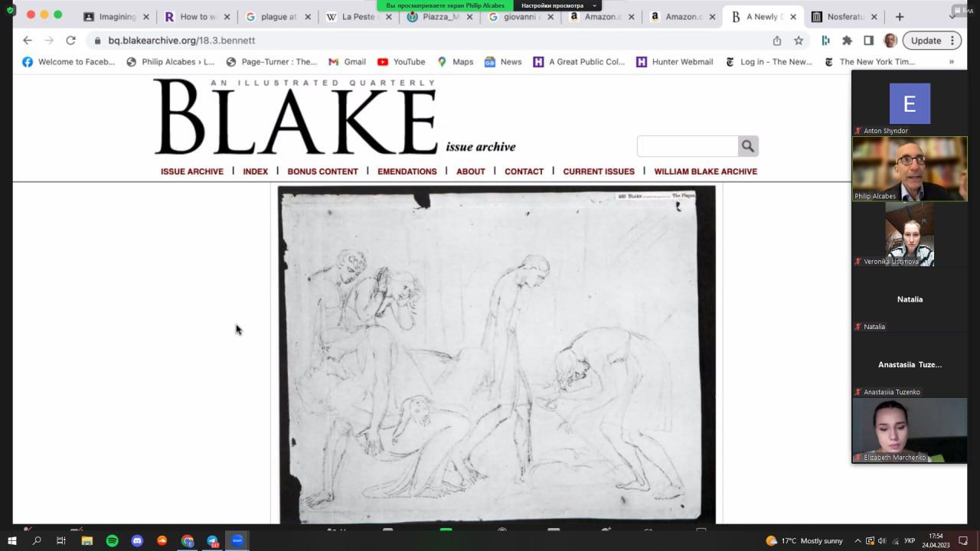Open ISSUE ARCHIVE menu link
The height and width of the screenshot is (551, 980).
[x=192, y=171]
